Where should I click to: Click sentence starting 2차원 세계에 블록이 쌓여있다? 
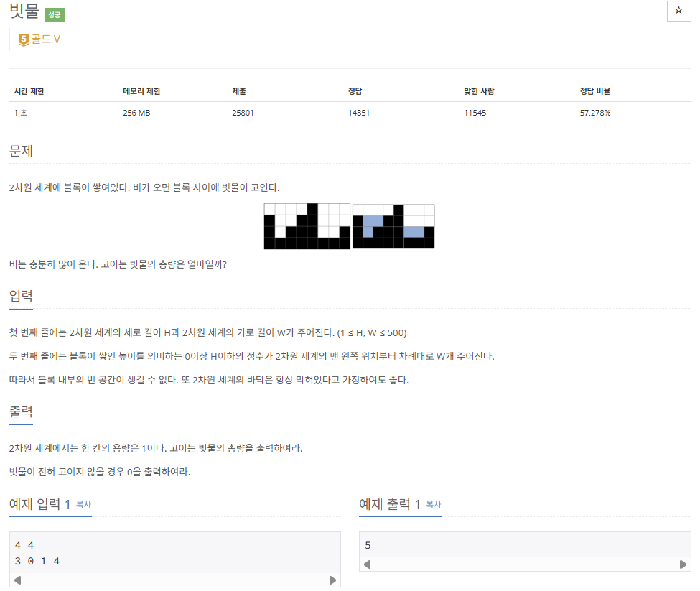pos(144,187)
